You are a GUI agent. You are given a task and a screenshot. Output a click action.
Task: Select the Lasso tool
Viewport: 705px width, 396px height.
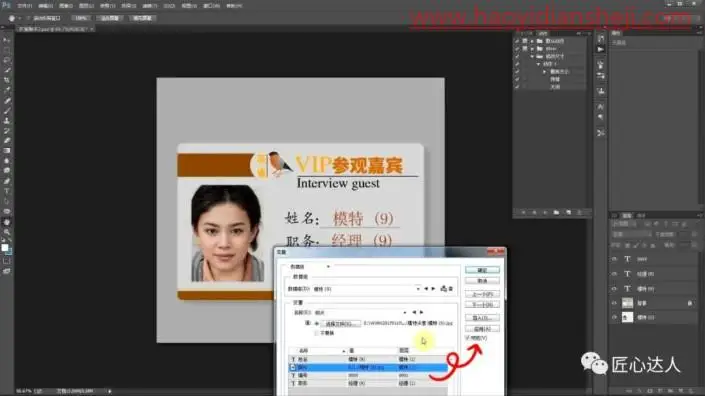click(x=7, y=60)
